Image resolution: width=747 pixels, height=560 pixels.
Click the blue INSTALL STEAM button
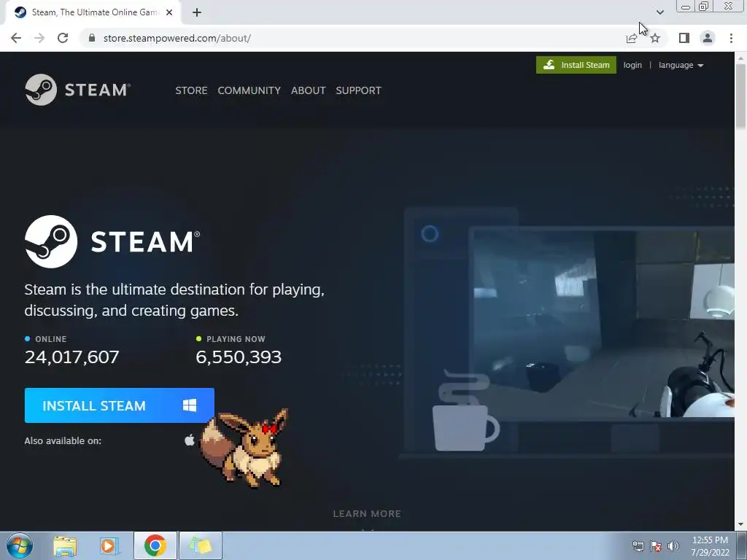(119, 405)
